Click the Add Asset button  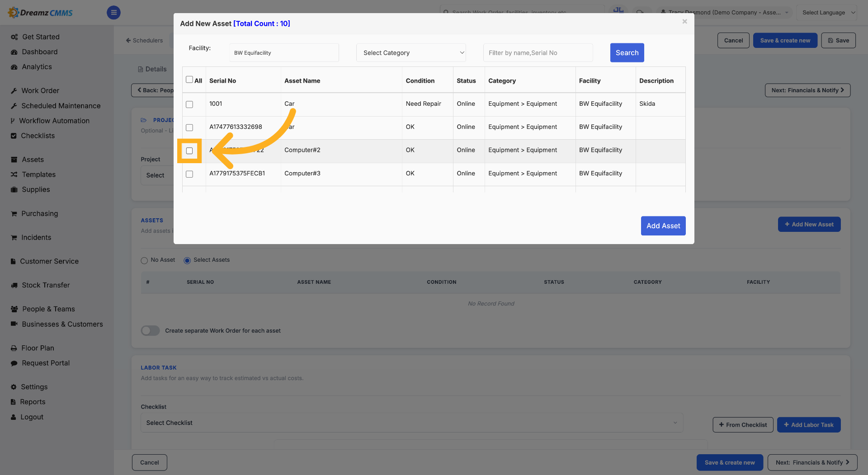pos(663,226)
